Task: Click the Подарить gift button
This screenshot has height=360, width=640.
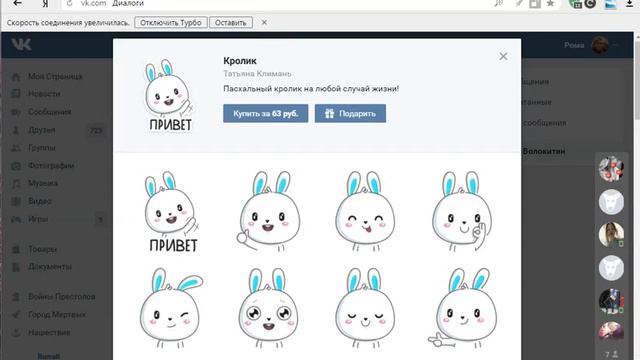Action: click(350, 113)
